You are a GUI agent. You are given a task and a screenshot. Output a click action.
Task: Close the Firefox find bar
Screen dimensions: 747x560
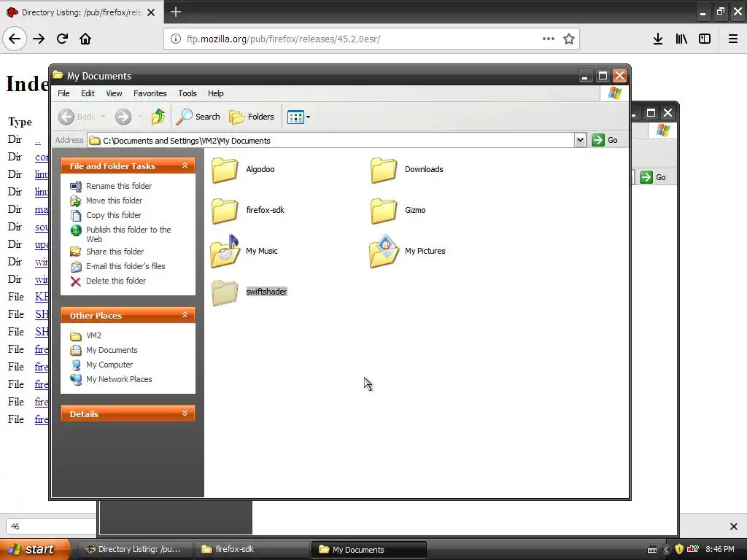pyautogui.click(x=734, y=526)
